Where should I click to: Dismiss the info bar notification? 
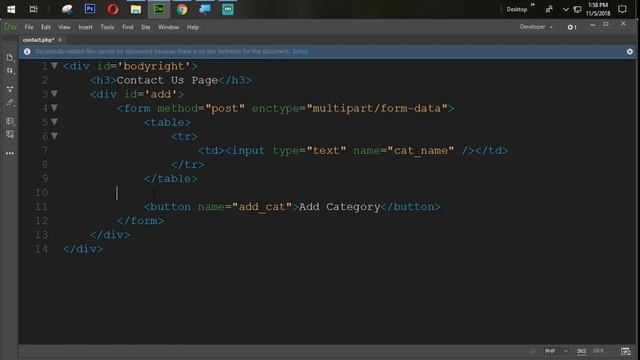[x=630, y=51]
